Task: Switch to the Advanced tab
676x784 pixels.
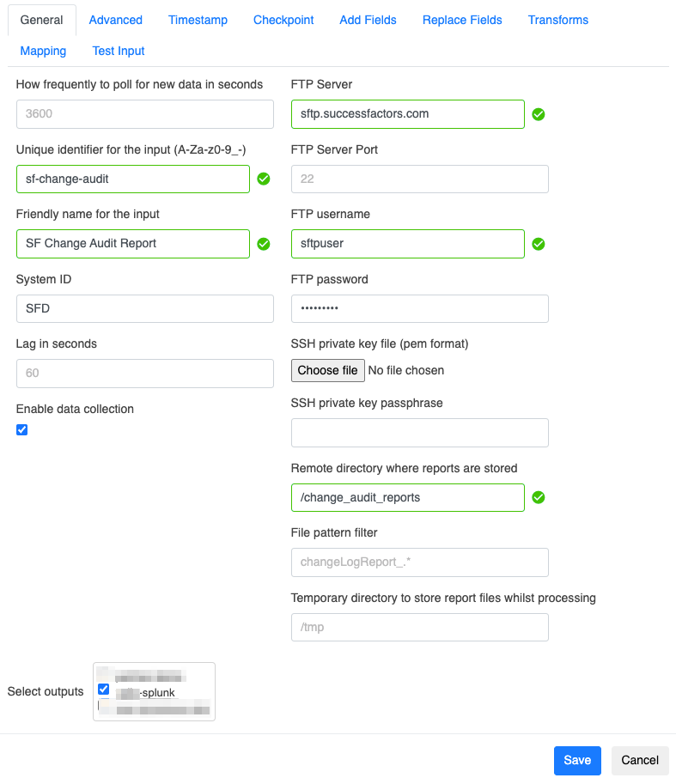Action: (115, 19)
